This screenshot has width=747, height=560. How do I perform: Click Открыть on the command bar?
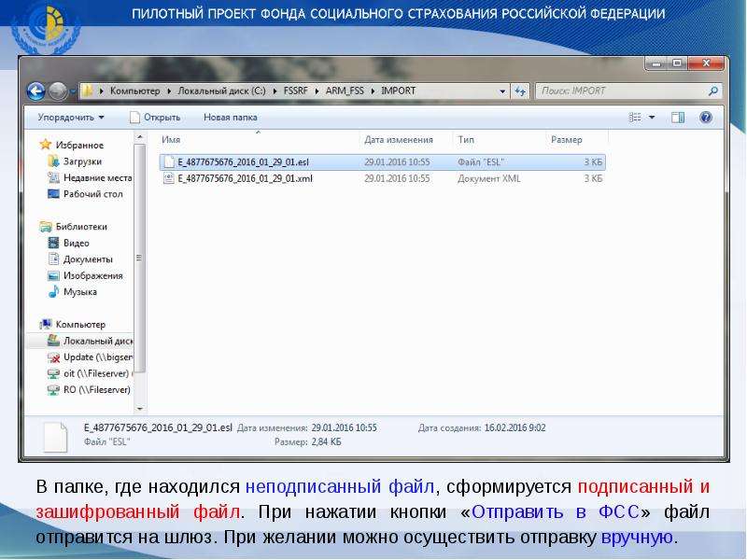(155, 118)
